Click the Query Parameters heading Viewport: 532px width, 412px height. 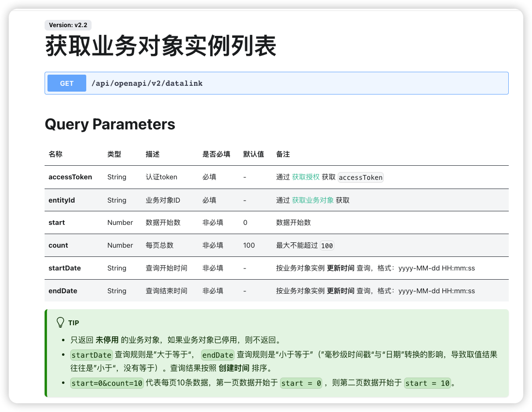click(x=110, y=124)
